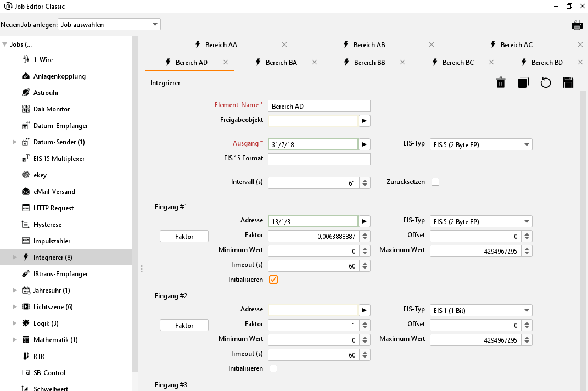588x391 pixels.
Task: Switch to the Bereich BA tab
Action: tap(281, 63)
